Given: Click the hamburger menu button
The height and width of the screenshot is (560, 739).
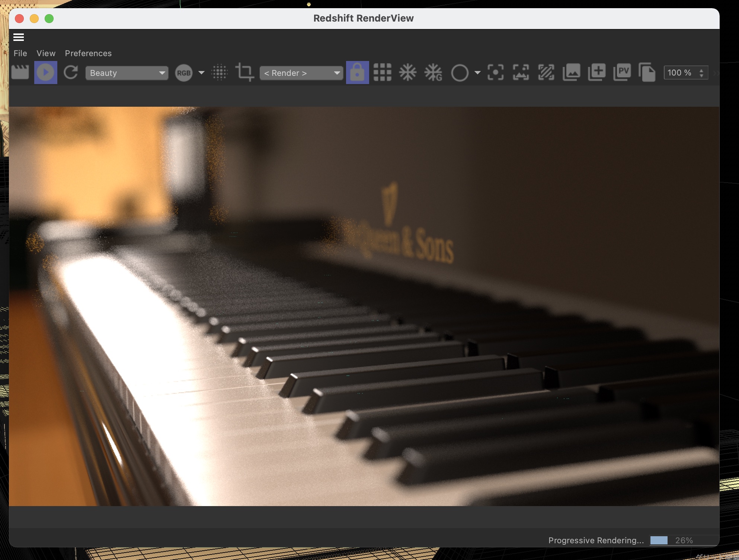Looking at the screenshot, I should click(19, 37).
